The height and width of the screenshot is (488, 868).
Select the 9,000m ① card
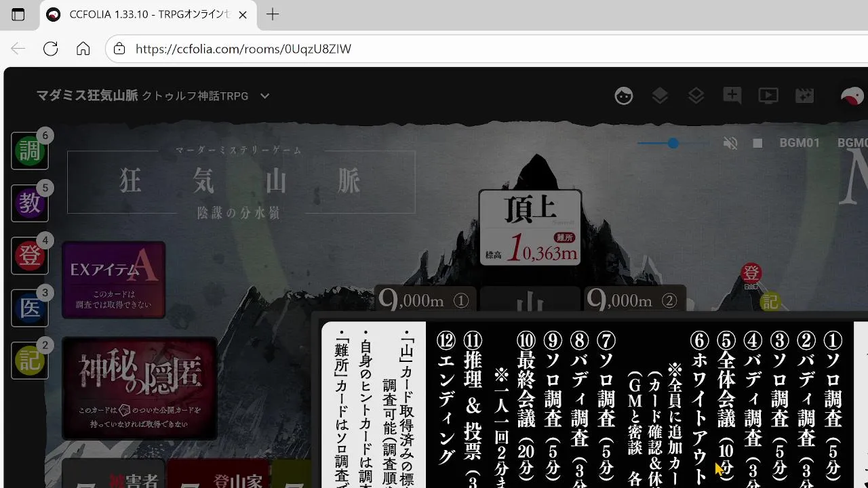tap(425, 300)
